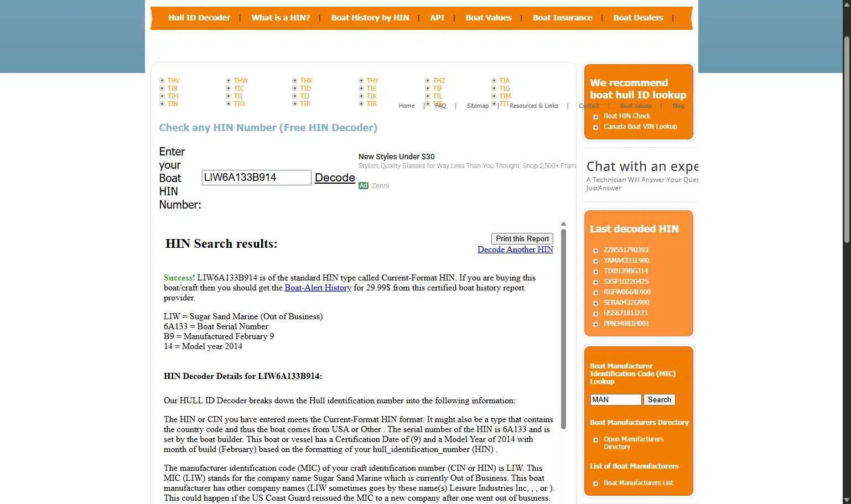Viewport: 851px width, 504px height.
Task: Click the MIC lookup text field
Action: coord(616,399)
